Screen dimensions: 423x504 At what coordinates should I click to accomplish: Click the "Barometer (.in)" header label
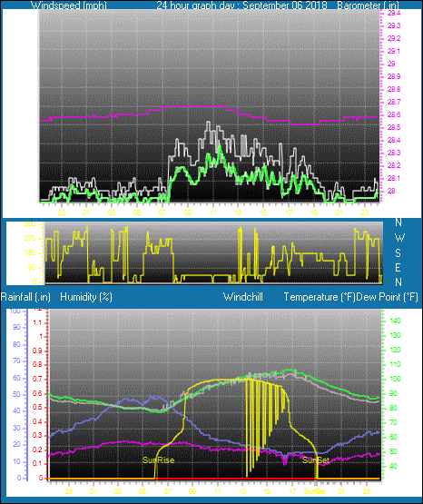368,5
